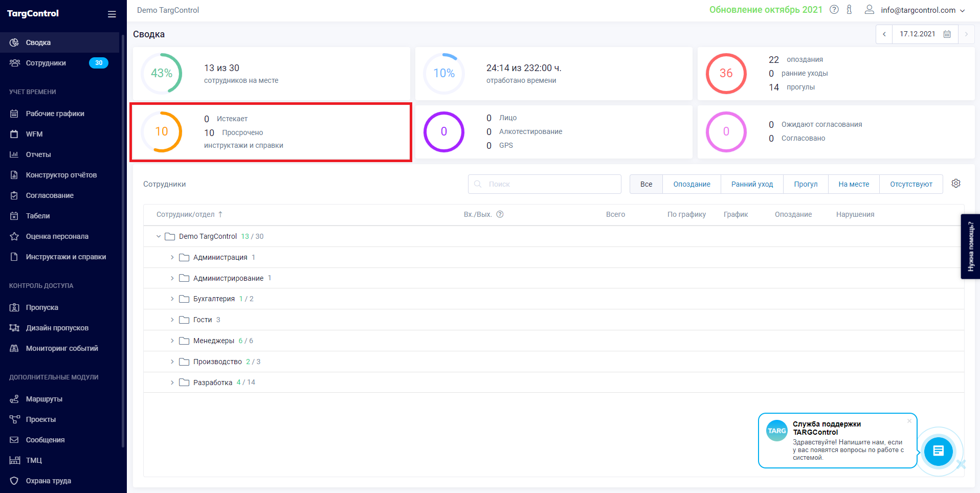Open the calendar picker icon
Screen dimensions: 980x493
(947, 34)
